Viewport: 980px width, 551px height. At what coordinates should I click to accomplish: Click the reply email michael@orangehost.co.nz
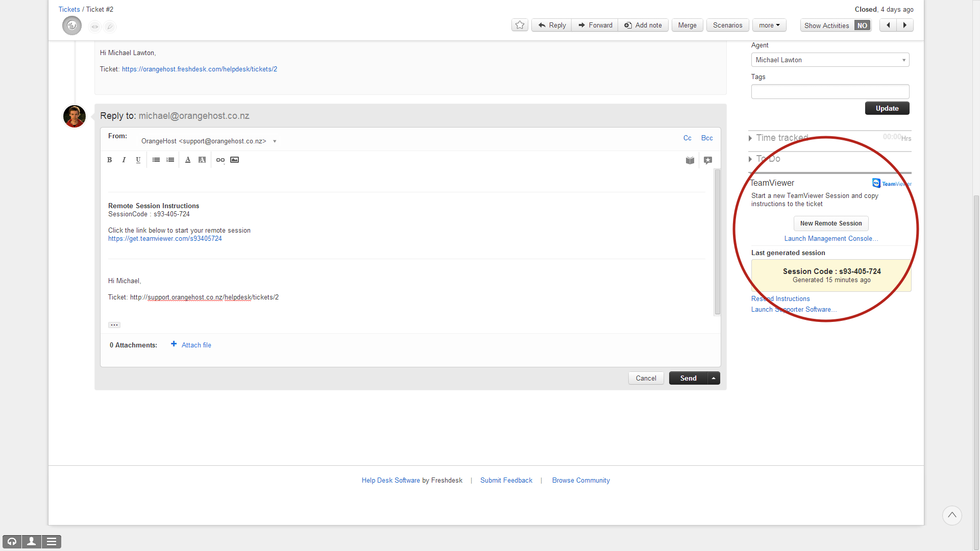tap(194, 116)
